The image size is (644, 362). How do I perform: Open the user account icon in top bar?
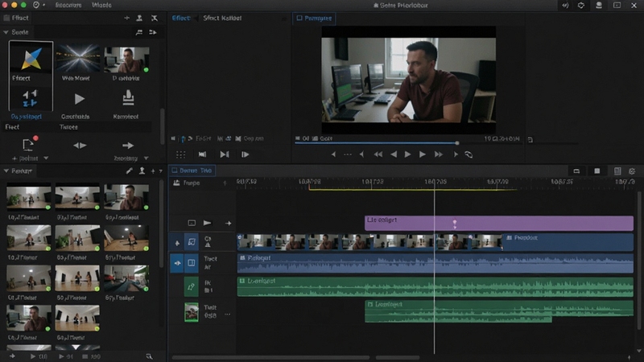599,6
